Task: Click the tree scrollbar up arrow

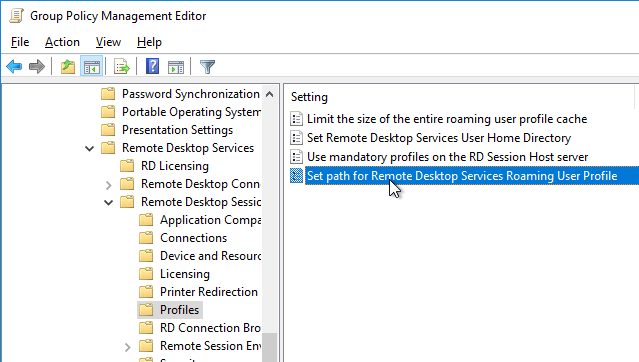Action: pyautogui.click(x=269, y=94)
